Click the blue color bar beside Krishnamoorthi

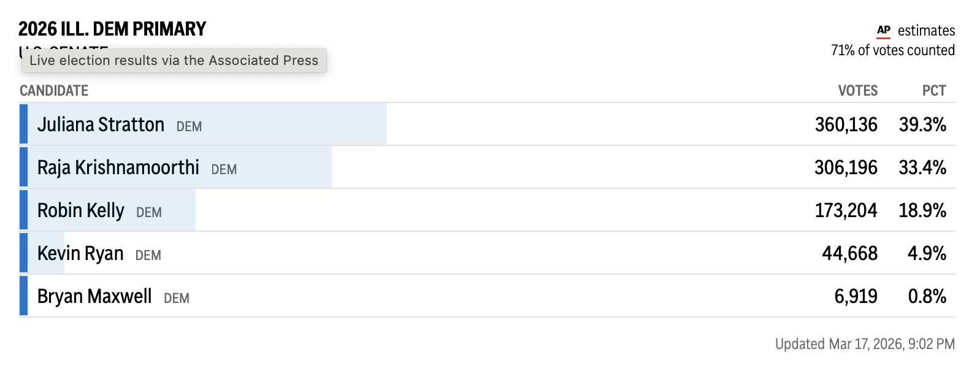[x=23, y=167]
